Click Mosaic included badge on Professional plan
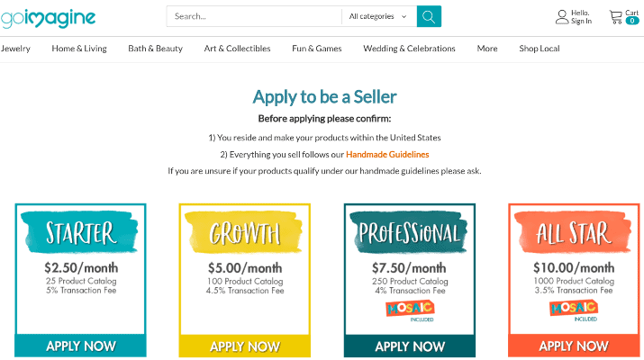644x360 pixels. pos(411,311)
